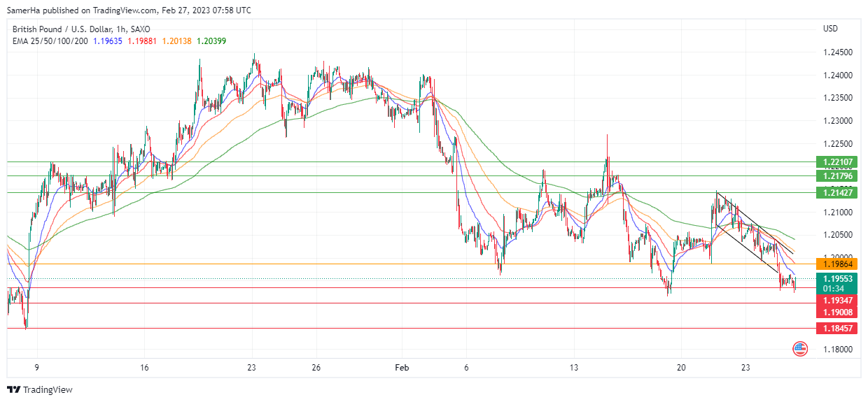Select the red 1.19008 support label

(836, 313)
